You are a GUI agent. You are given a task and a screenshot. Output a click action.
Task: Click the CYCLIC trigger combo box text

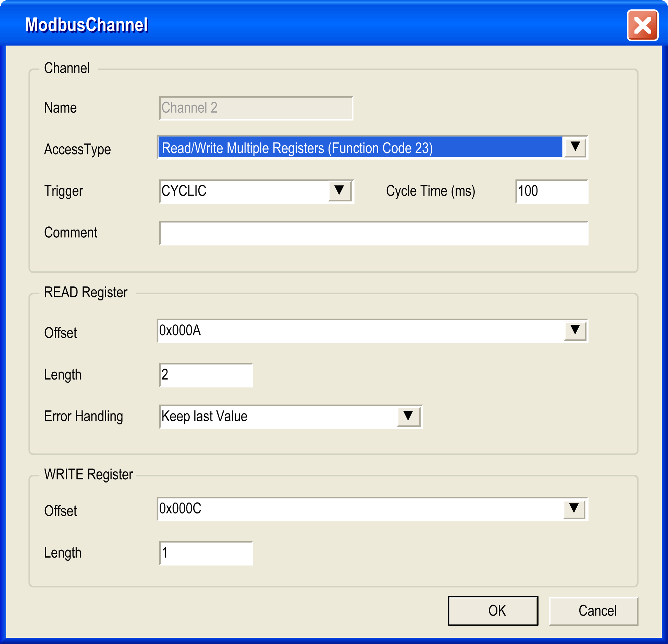tap(243, 191)
